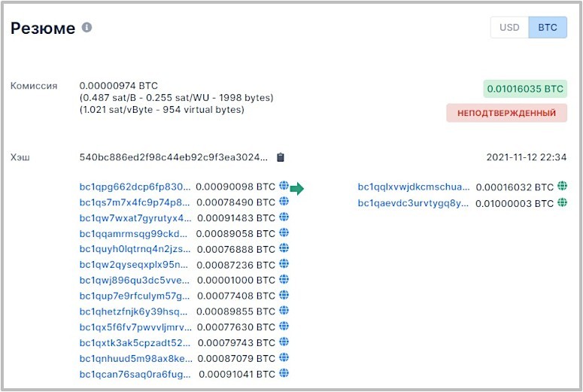Click globe icon beside 0.00089855 BTC
Viewport: 583px width, 392px height.
tap(284, 311)
